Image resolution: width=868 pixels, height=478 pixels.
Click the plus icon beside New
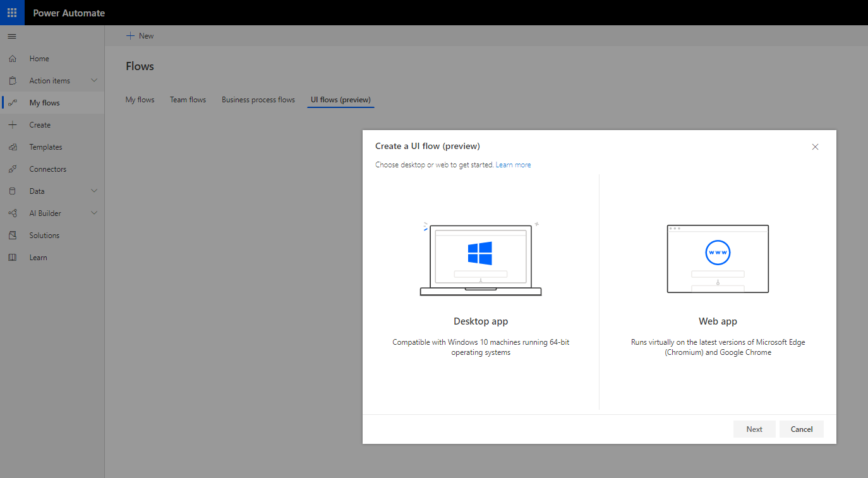pyautogui.click(x=131, y=36)
